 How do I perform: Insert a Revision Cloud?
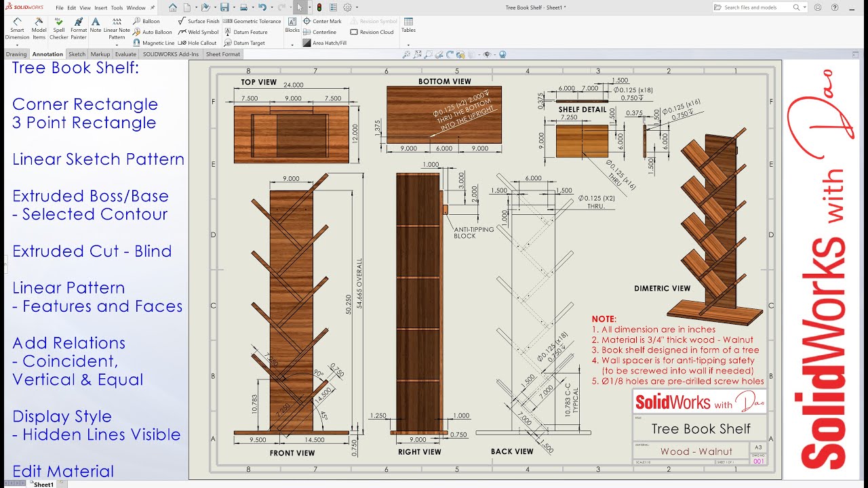tap(372, 32)
